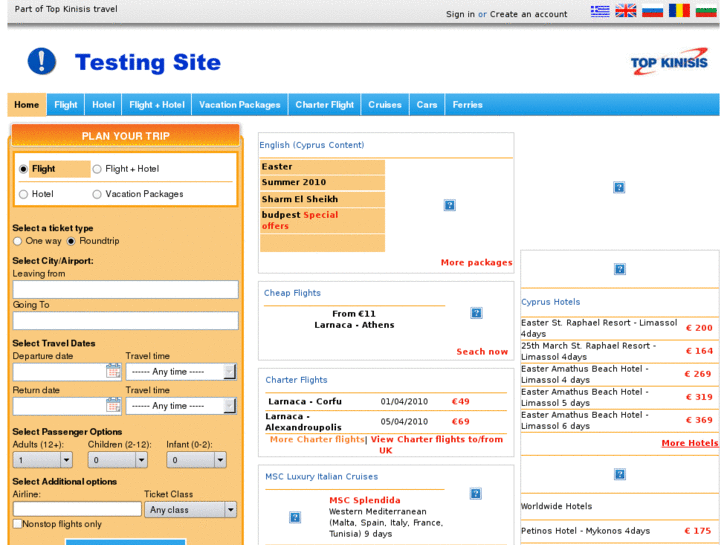Open the Flight + Hotel nav tab

[157, 104]
